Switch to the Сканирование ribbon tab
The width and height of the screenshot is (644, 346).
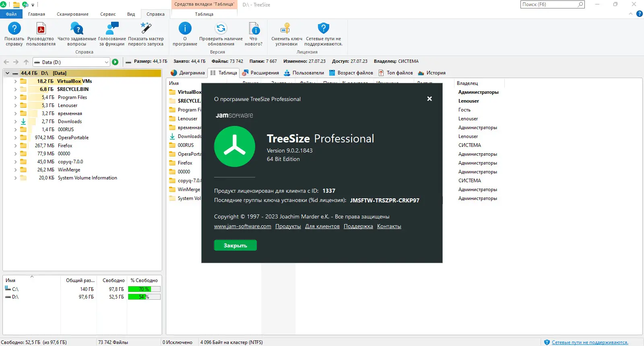point(72,14)
